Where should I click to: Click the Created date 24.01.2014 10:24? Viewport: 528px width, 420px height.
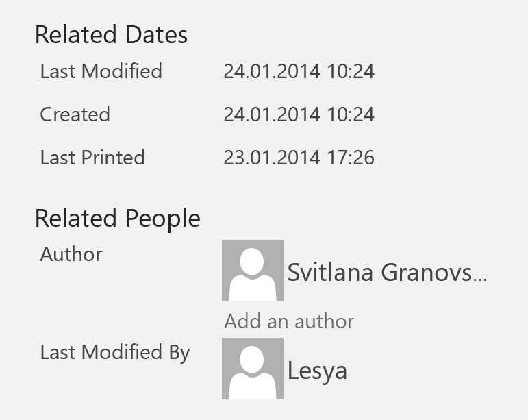click(299, 114)
